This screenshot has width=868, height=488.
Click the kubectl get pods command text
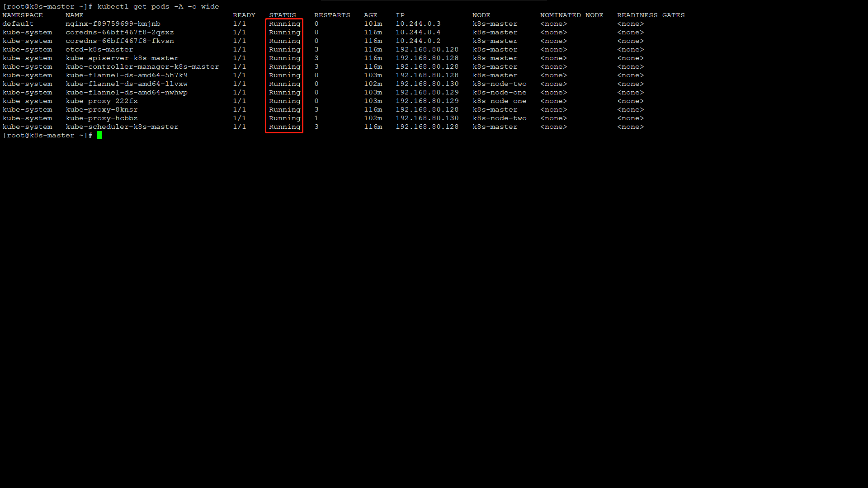158,7
